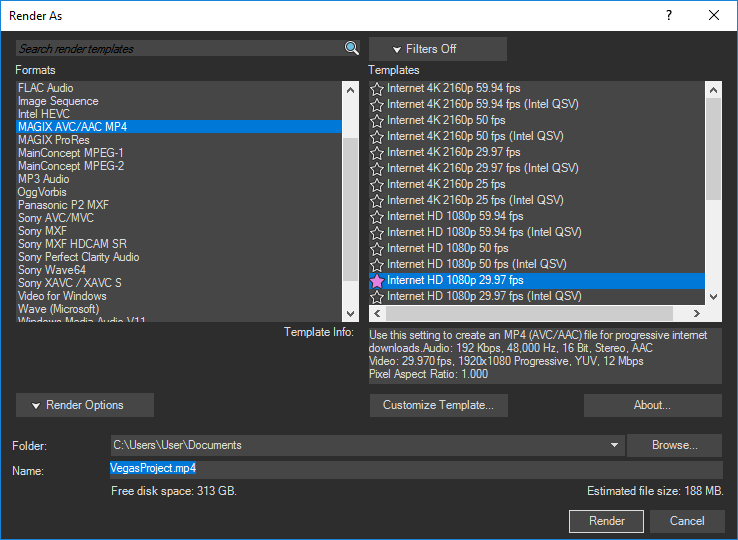This screenshot has width=738, height=540.
Task: Select MainConcept MPEG-1 format
Action: [179, 153]
